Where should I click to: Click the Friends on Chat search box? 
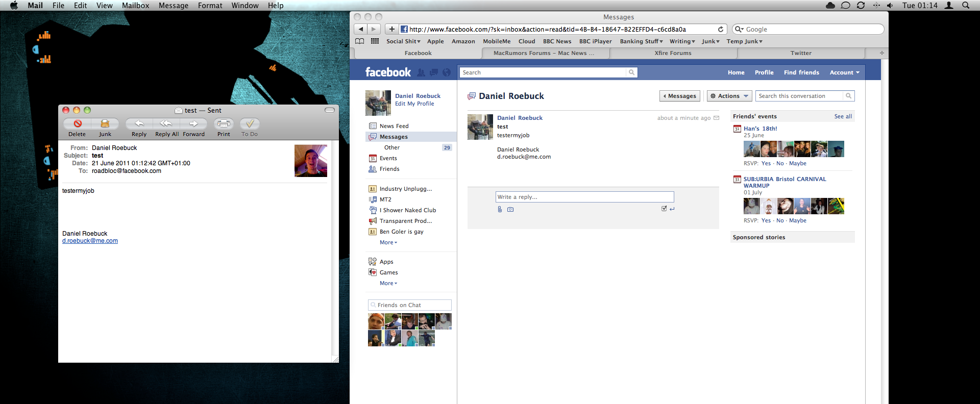(x=410, y=305)
